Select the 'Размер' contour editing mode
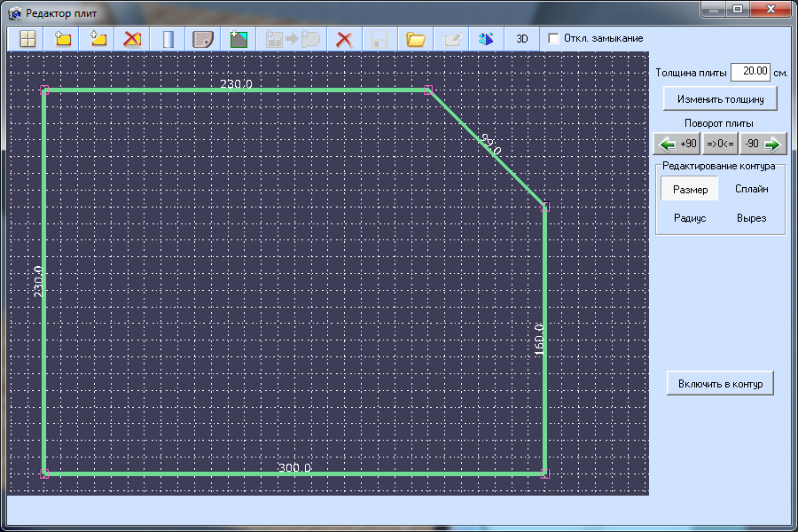This screenshot has height=532, width=798. click(690, 190)
